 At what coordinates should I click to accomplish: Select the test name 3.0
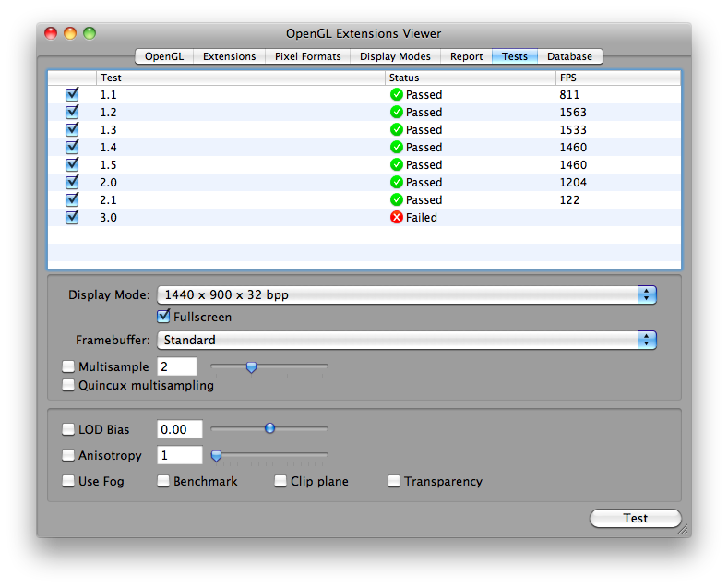(109, 217)
